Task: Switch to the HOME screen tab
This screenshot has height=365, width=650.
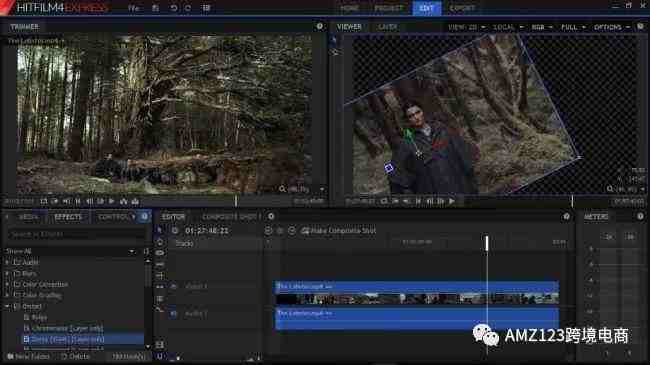Action: point(349,8)
